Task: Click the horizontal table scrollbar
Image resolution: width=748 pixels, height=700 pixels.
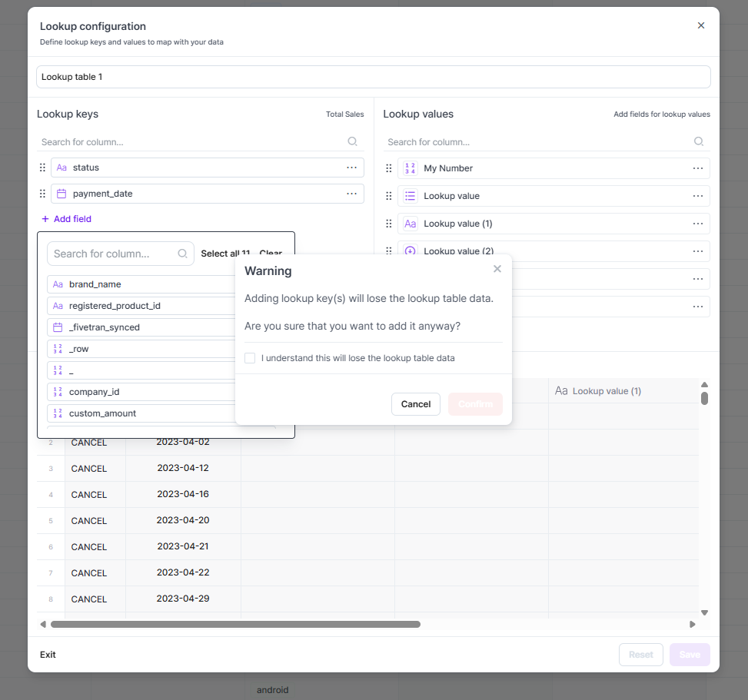Action: click(x=235, y=625)
